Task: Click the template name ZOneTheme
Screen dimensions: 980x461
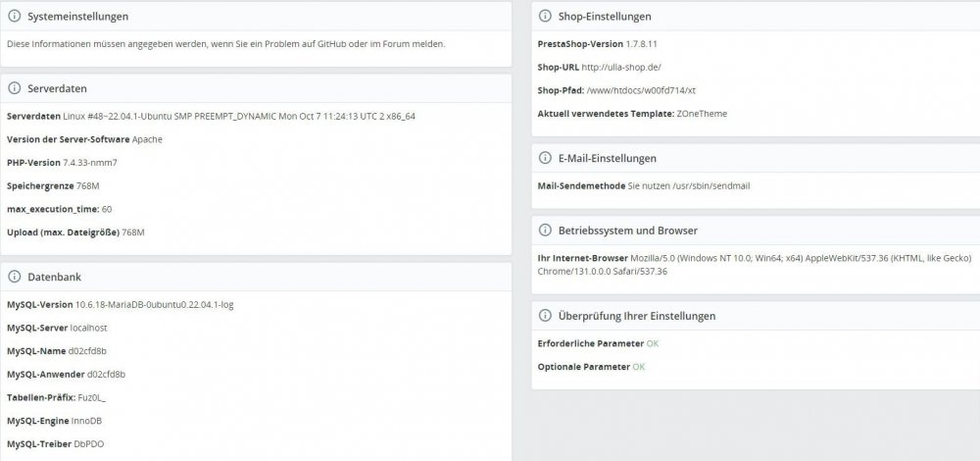Action: [x=702, y=114]
